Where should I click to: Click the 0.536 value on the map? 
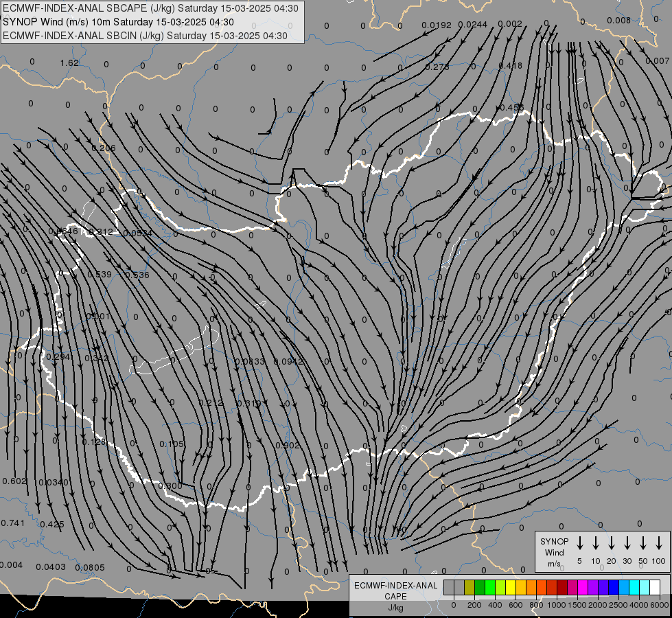click(x=137, y=275)
